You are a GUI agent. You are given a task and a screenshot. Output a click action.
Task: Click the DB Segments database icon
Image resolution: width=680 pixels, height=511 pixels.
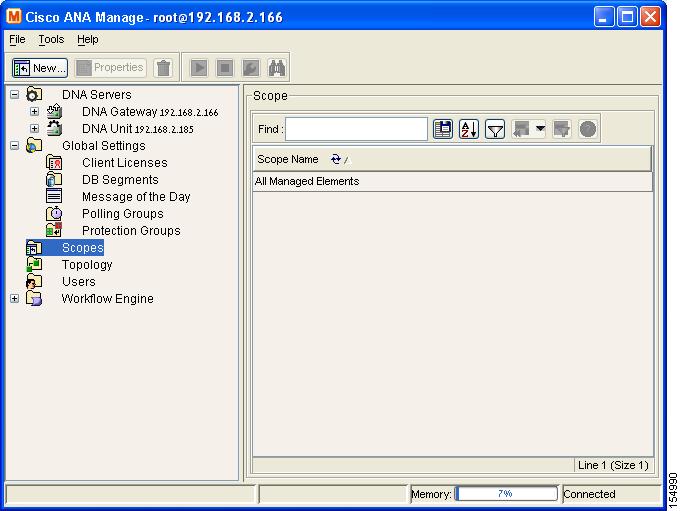click(54, 179)
